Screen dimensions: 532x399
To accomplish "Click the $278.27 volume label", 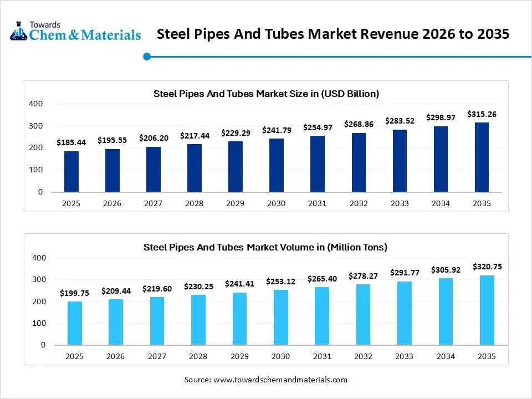I will 363,276.
